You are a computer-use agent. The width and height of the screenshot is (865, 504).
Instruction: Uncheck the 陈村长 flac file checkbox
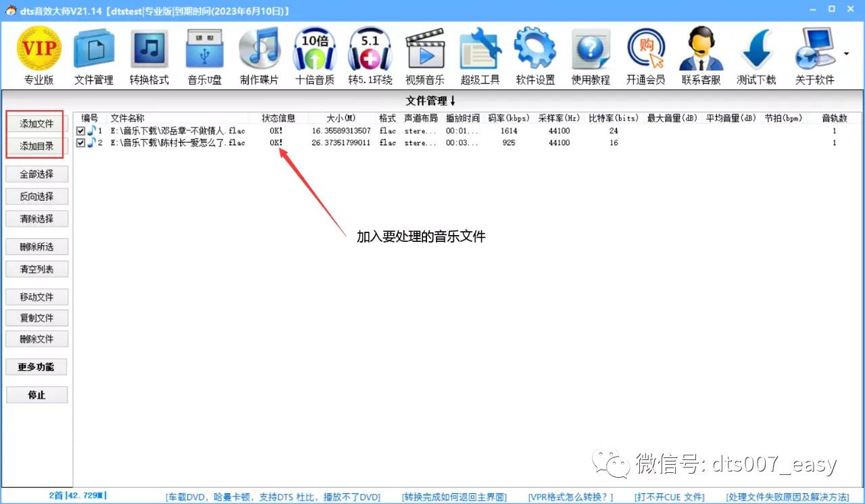pos(80,143)
